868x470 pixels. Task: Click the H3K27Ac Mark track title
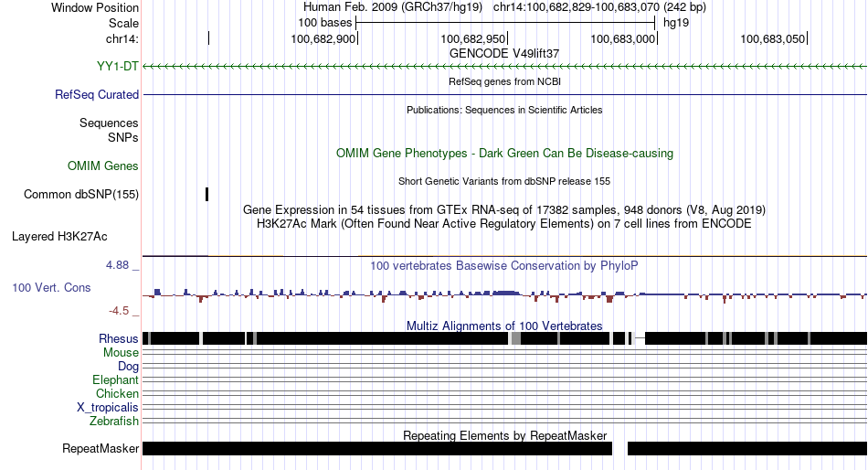pos(504,223)
